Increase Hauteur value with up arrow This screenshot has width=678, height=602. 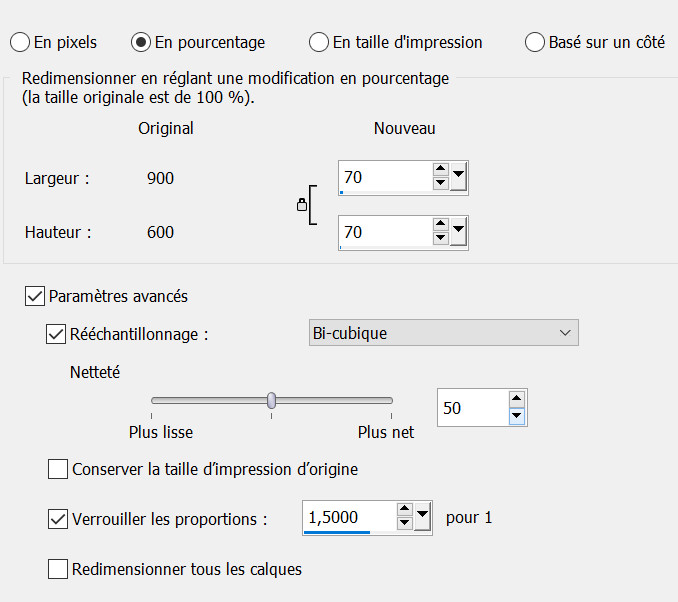440,226
